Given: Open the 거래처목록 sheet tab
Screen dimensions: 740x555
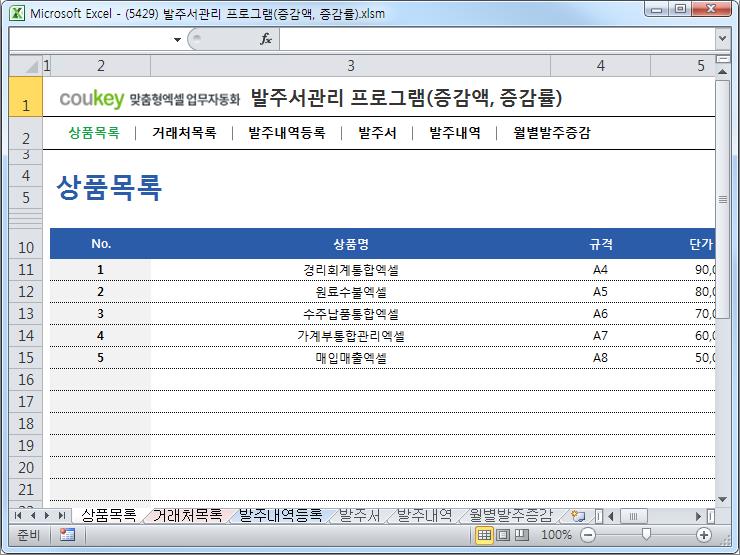Looking at the screenshot, I should (x=187, y=515).
